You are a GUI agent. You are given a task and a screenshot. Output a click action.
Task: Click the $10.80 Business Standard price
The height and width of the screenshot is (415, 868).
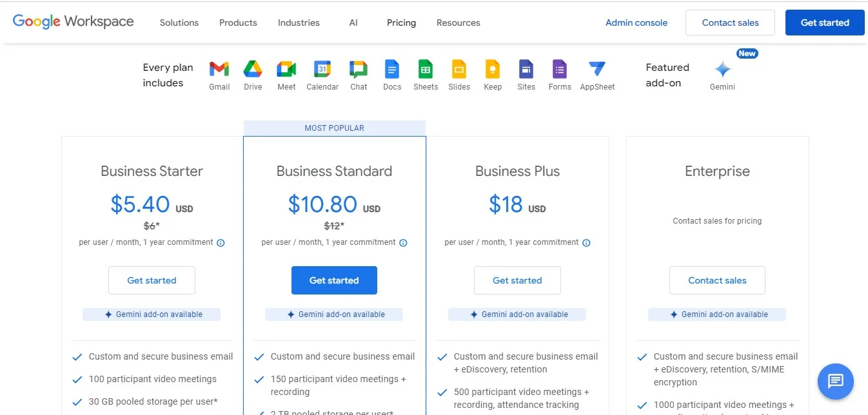click(322, 204)
